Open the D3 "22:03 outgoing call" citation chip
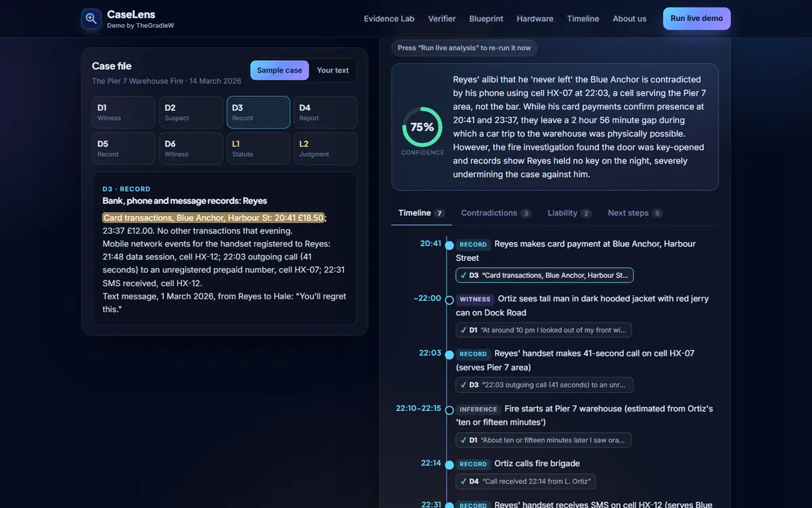 [545, 385]
